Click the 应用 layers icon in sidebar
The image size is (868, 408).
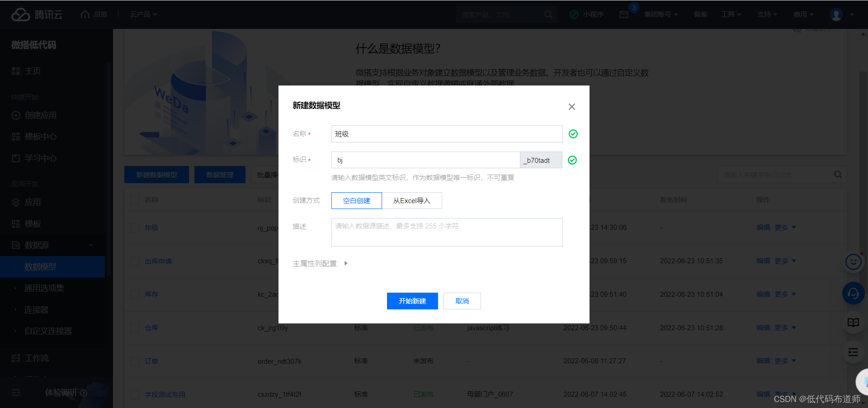click(x=16, y=202)
